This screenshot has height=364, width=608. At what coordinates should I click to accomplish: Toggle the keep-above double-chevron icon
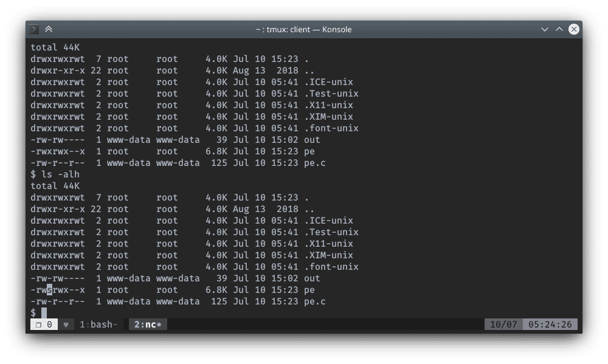49,29
